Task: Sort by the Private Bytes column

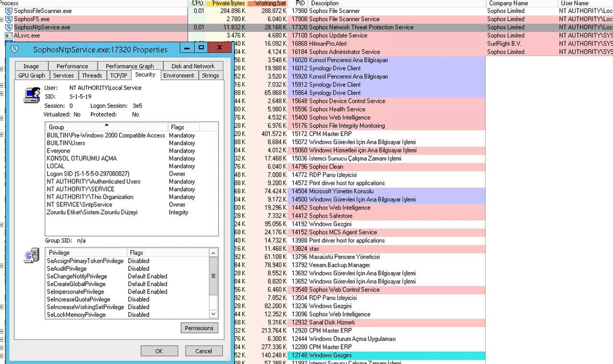Action: point(227,3)
